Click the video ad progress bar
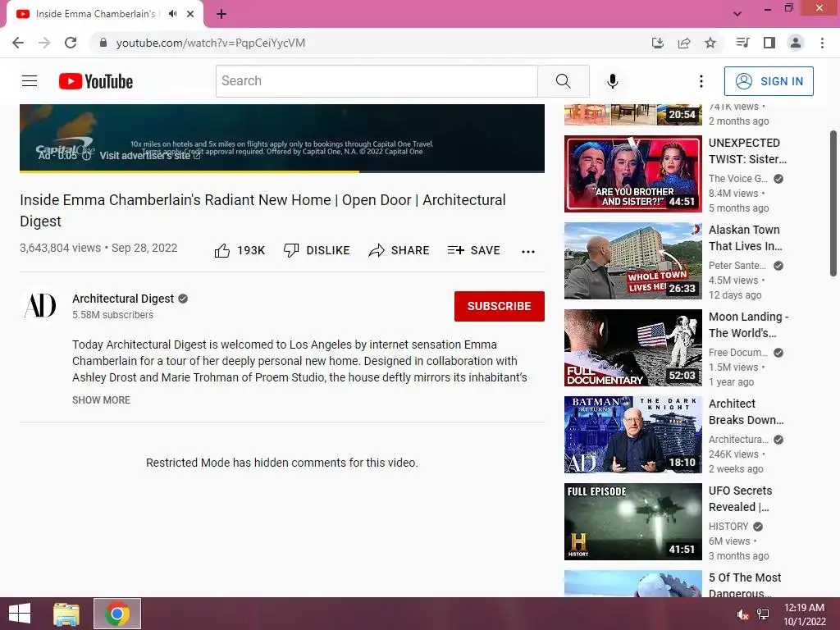This screenshot has width=840, height=630. 282,171
